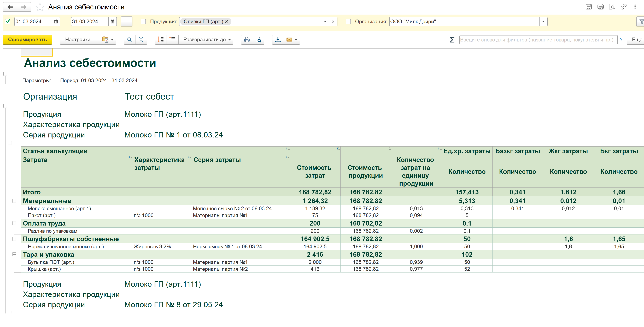Enable the Организация filter checkbox
The width and height of the screenshot is (644, 327).
click(348, 21)
